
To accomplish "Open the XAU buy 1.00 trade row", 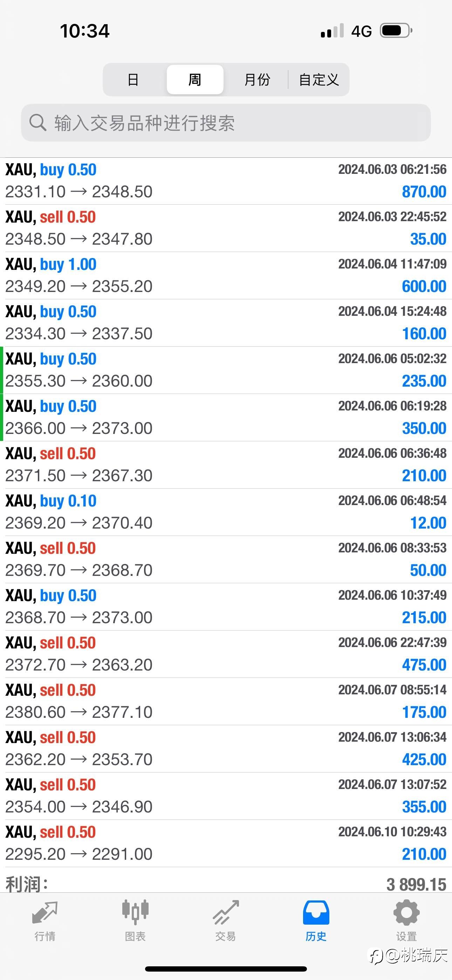I will 226,275.
